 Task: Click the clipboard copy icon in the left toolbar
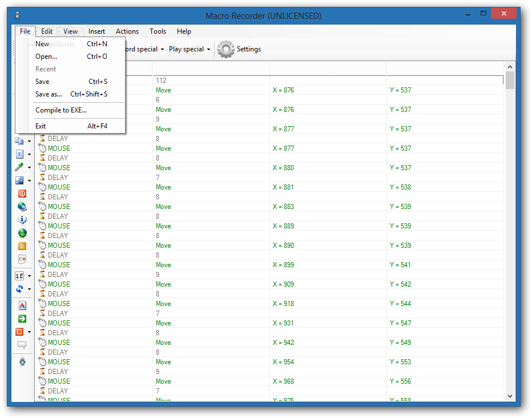click(x=19, y=141)
